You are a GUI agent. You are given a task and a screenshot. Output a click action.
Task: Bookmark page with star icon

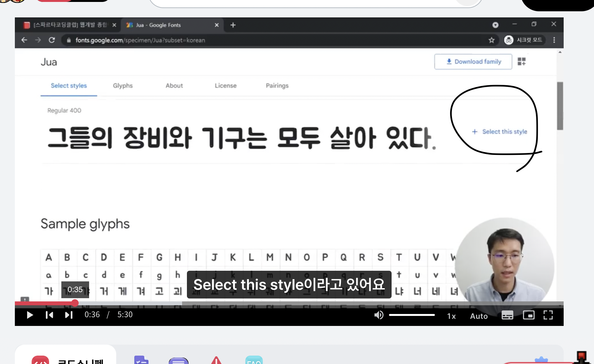pyautogui.click(x=491, y=40)
